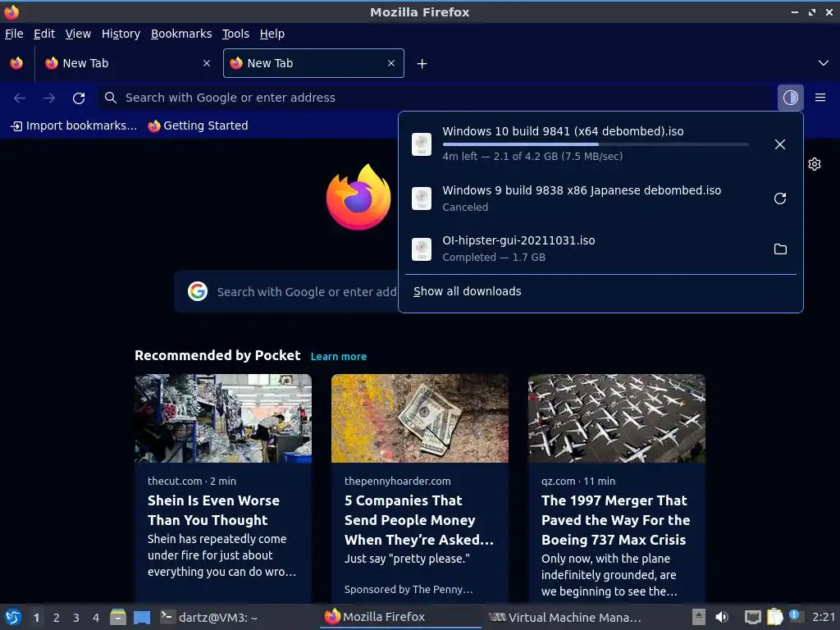This screenshot has width=840, height=630.
Task: Click Pocket Learn more link
Action: [x=339, y=356]
